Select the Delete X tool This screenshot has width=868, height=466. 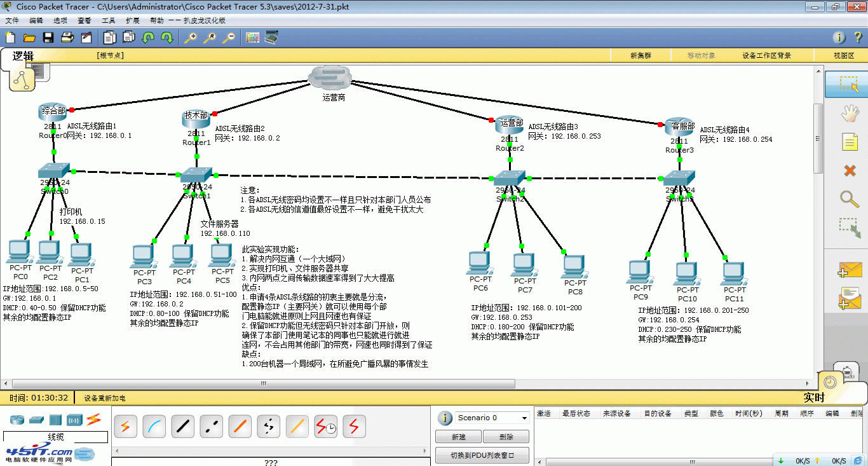coord(850,170)
